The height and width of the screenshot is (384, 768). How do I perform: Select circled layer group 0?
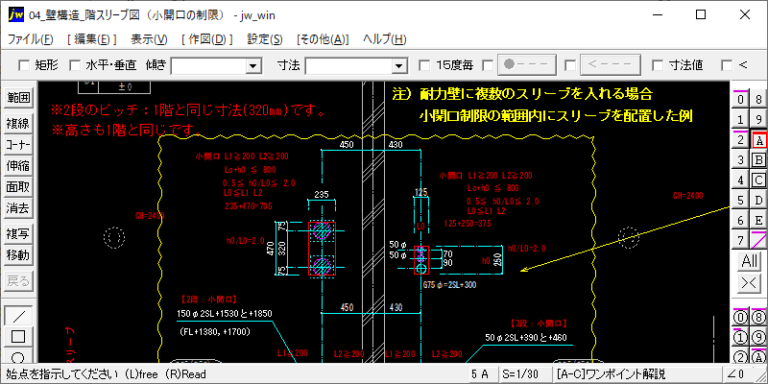[x=741, y=317]
